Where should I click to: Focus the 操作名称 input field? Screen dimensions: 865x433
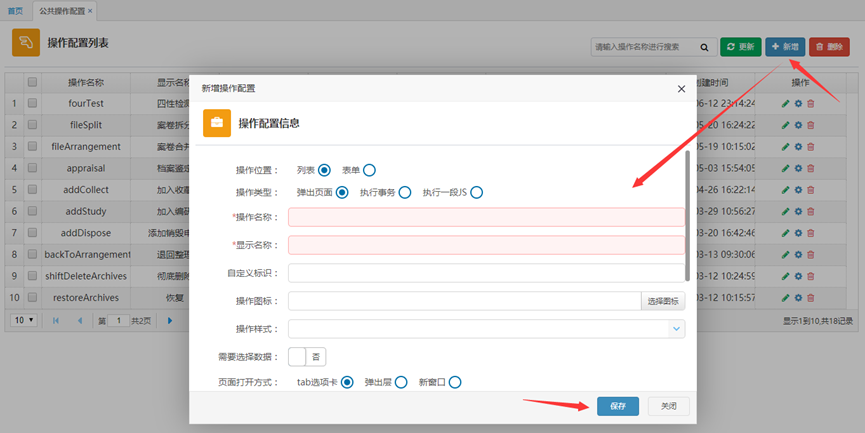point(487,217)
